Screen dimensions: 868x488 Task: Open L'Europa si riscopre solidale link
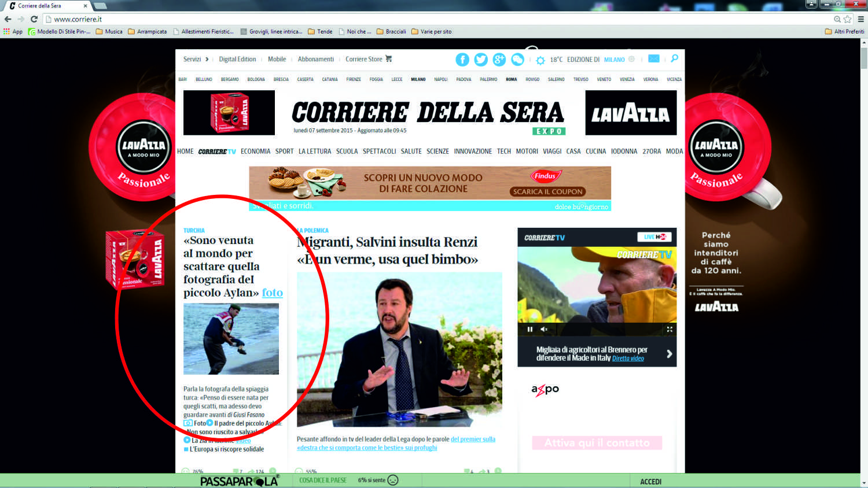coord(227,449)
